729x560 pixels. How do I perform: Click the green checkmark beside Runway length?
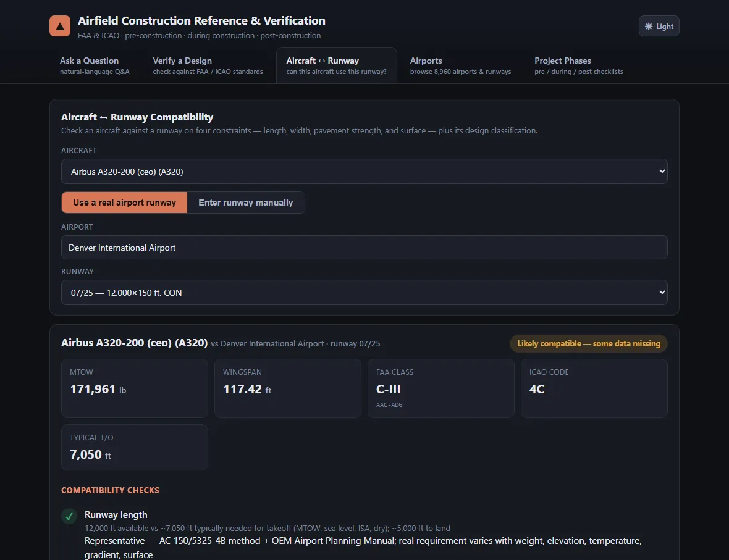(x=69, y=516)
